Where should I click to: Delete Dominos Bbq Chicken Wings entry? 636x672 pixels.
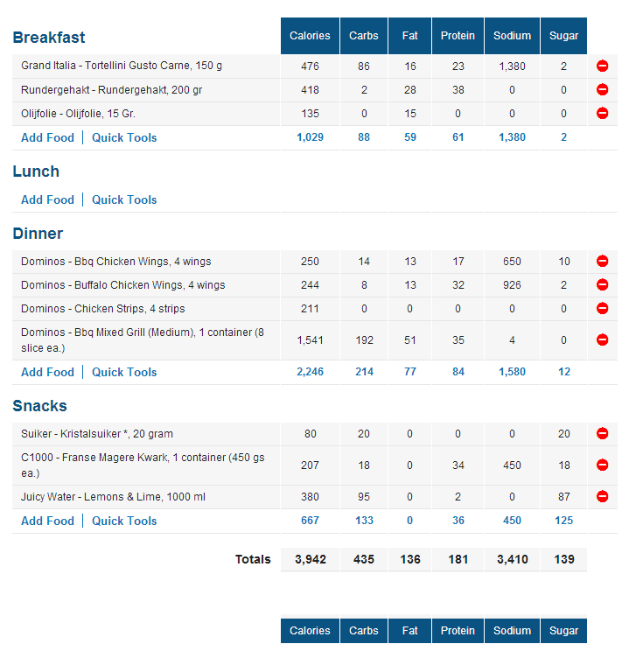tap(602, 261)
